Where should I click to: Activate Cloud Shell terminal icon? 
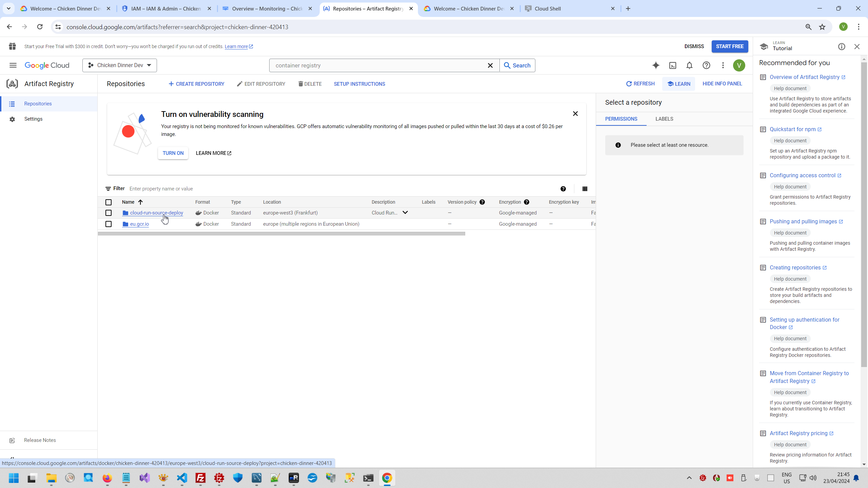[x=673, y=65]
